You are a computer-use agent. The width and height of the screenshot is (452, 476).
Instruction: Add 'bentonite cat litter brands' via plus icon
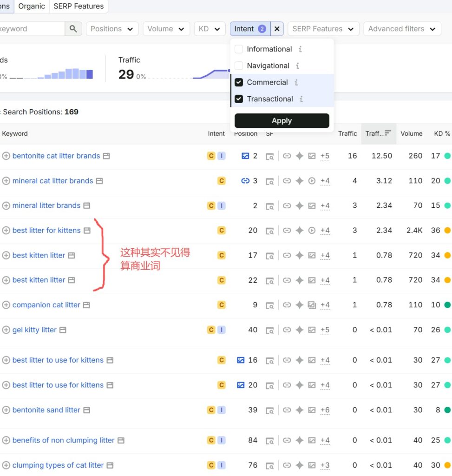(6, 156)
